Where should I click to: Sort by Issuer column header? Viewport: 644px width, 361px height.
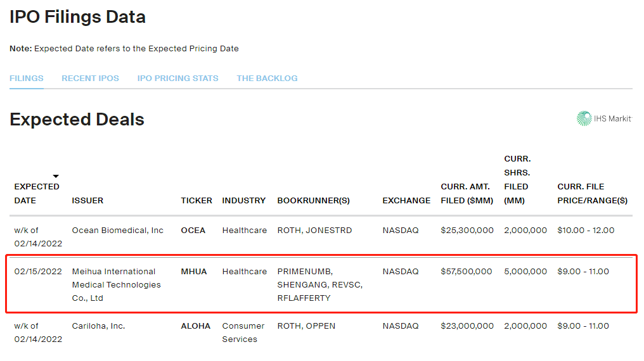(x=87, y=201)
